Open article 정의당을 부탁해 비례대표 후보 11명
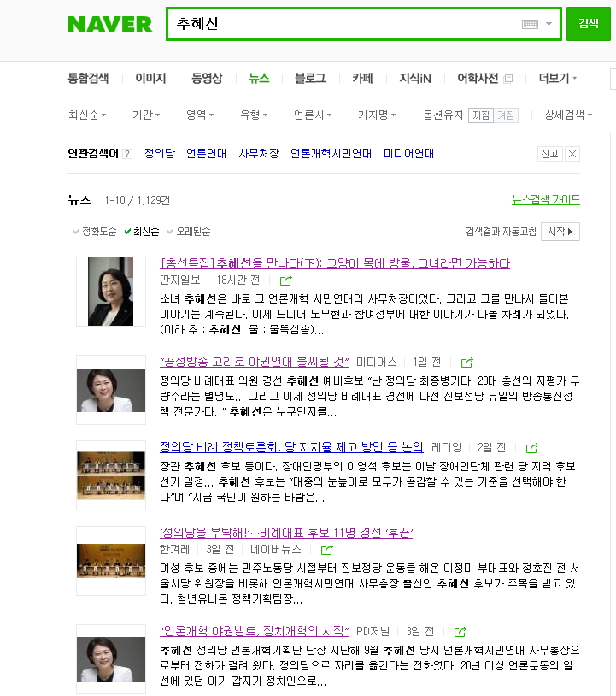 pyautogui.click(x=286, y=533)
